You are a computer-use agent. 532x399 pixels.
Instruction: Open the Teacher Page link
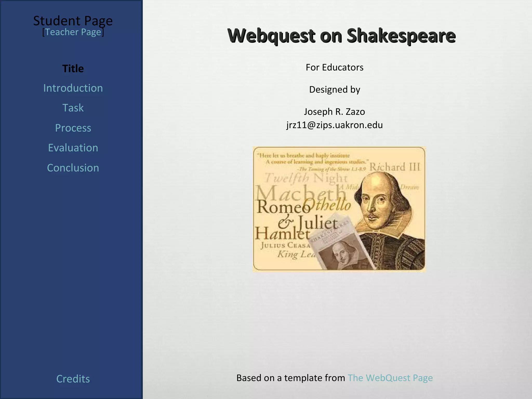click(73, 32)
